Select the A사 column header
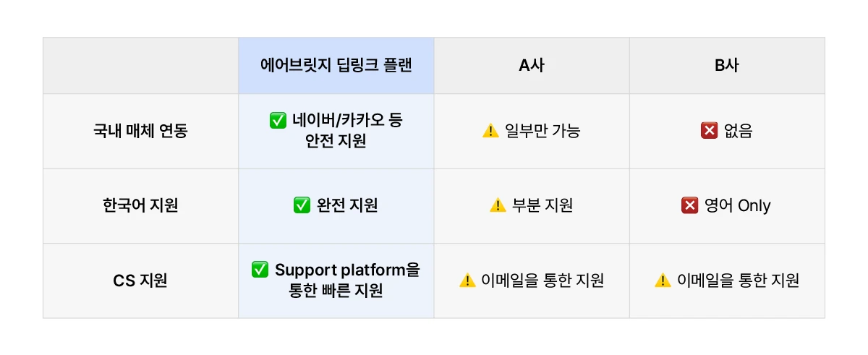Image resolution: width=868 pixels, height=355 pixels. [x=532, y=66]
